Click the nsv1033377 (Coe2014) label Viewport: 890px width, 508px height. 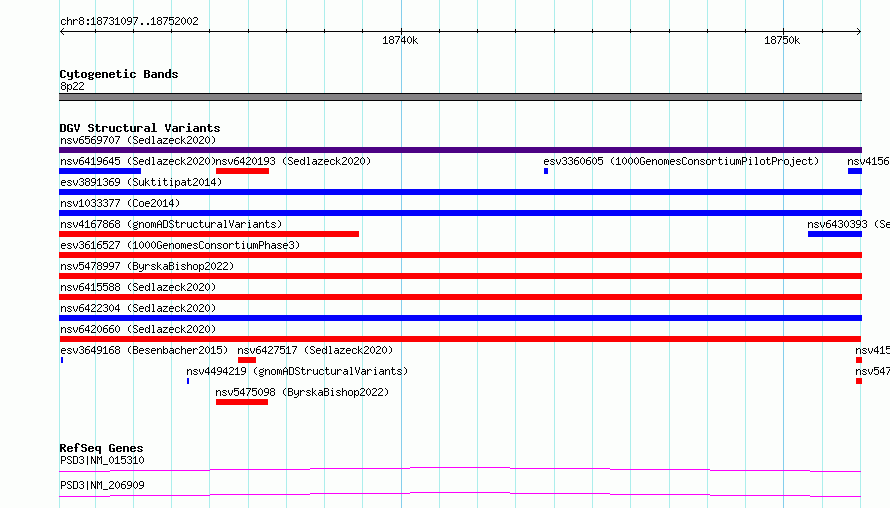[120, 203]
